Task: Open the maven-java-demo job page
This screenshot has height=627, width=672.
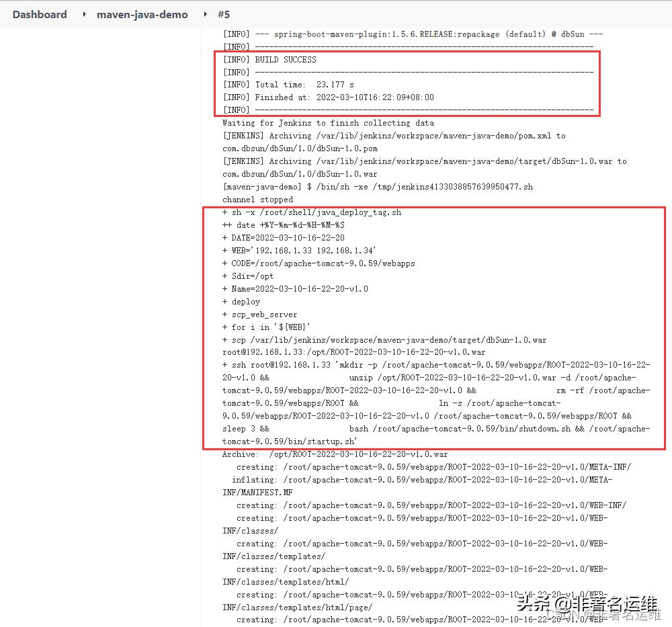Action: [x=142, y=14]
